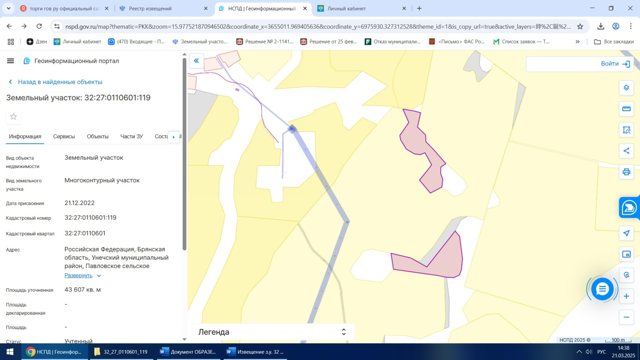Open Извещение з.у. 32 Word window on taskbar
640x360 pixels.
pos(255,352)
